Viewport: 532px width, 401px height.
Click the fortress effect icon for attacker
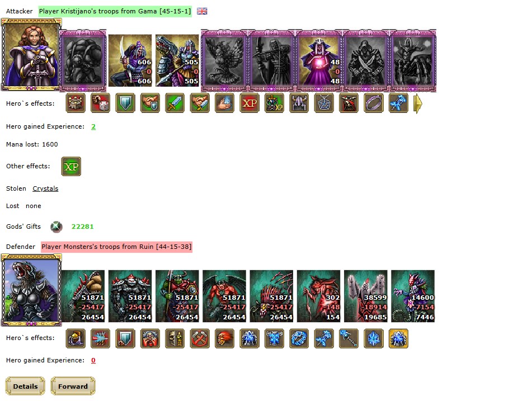point(76,103)
